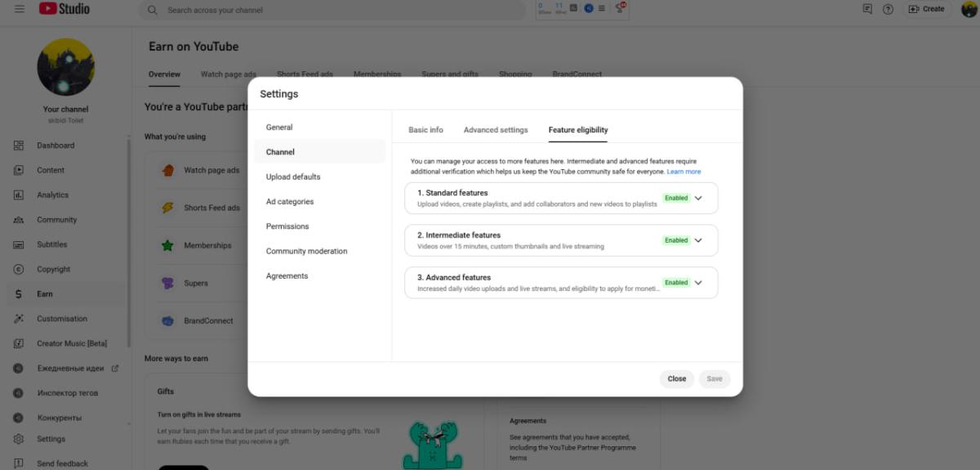Switch to the Basic info tab
The height and width of the screenshot is (470, 980).
pos(425,130)
